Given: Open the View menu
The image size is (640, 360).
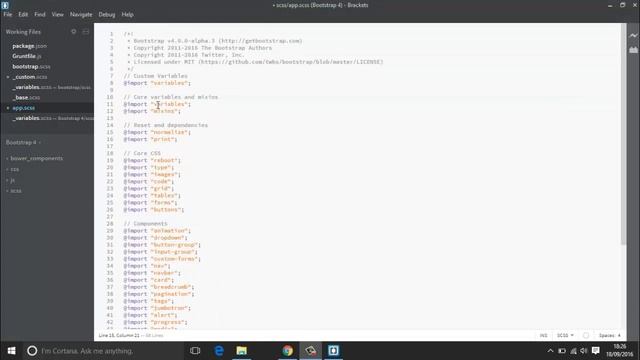Looking at the screenshot, I should (x=58, y=14).
